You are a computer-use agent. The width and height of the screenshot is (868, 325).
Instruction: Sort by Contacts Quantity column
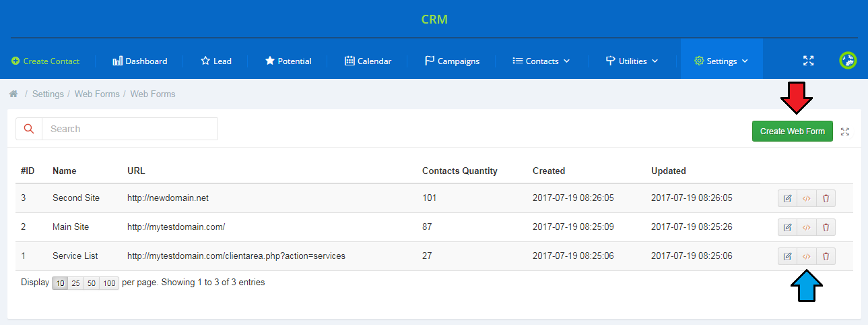pyautogui.click(x=460, y=171)
